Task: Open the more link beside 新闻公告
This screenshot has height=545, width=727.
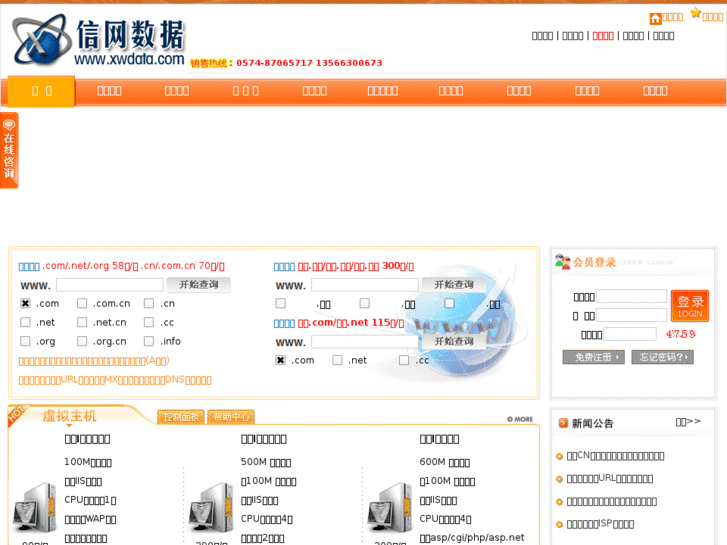Action: point(688,422)
